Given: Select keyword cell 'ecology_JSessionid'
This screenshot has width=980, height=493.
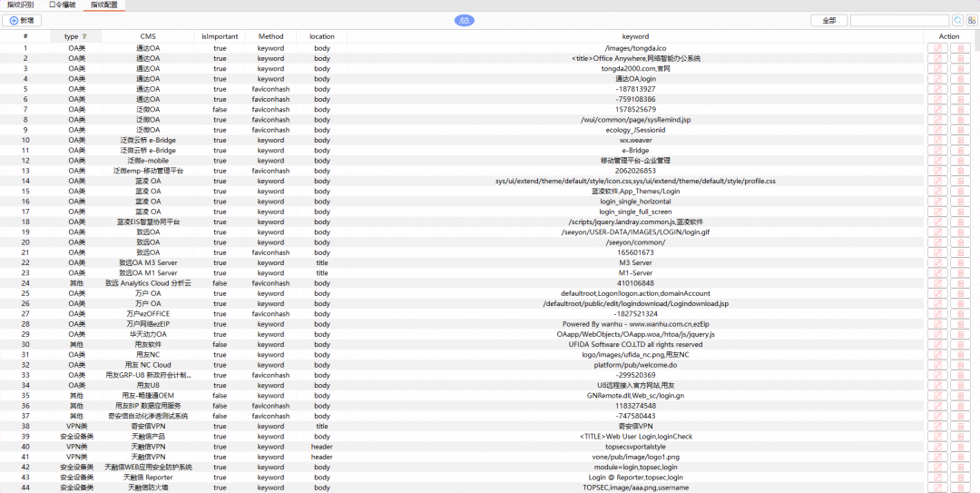Looking at the screenshot, I should pos(635,130).
